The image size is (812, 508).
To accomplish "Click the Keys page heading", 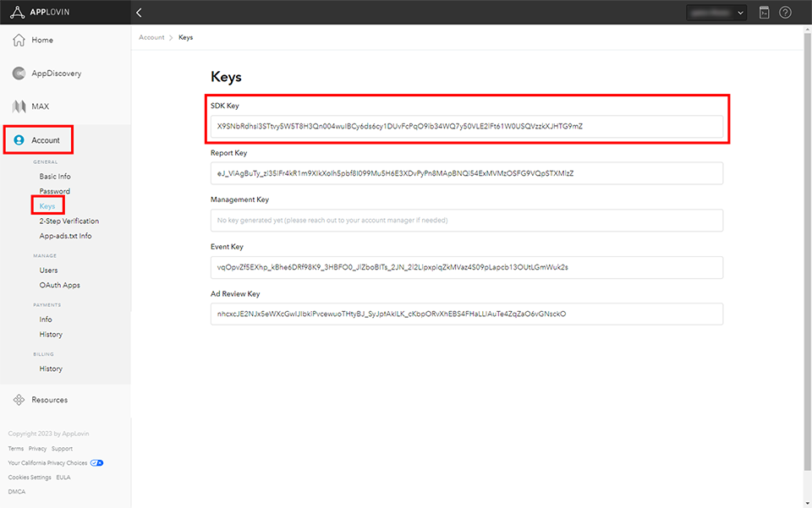I will tap(226, 77).
